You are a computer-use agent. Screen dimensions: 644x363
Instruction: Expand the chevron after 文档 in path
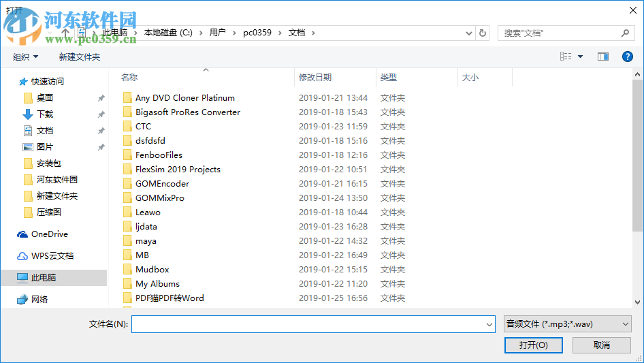click(x=313, y=33)
